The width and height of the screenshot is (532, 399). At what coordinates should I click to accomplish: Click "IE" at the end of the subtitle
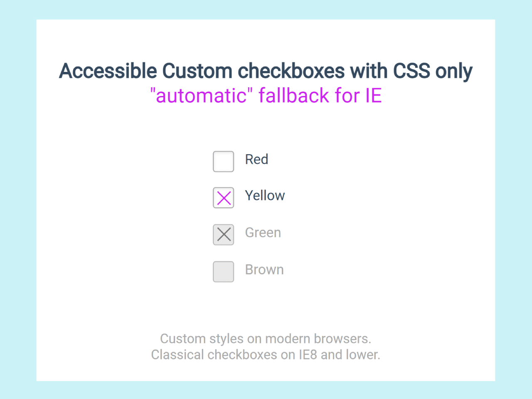(373, 96)
